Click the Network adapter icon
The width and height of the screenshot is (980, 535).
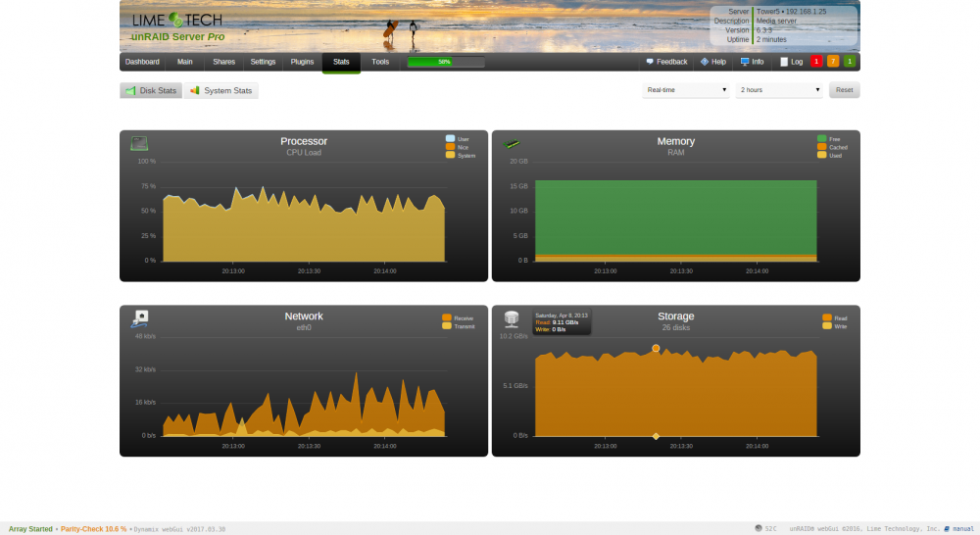click(139, 318)
